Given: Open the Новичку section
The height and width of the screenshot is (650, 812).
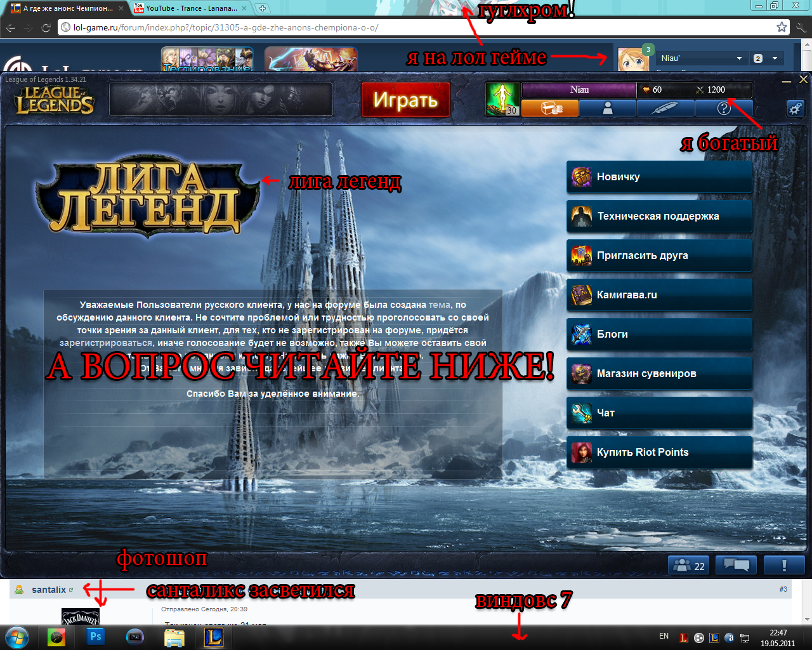Looking at the screenshot, I should [659, 177].
